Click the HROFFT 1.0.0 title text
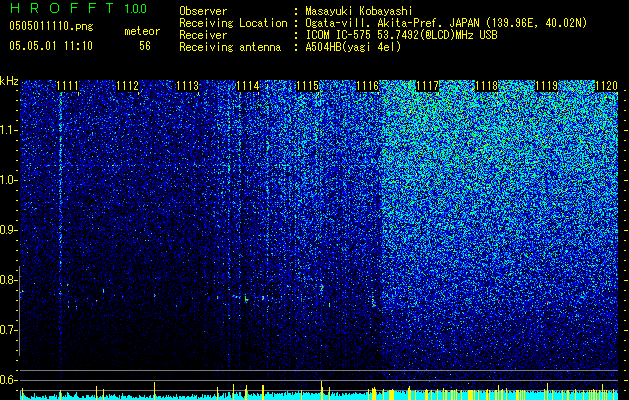Viewport: 629px width, 400px height. pos(78,8)
